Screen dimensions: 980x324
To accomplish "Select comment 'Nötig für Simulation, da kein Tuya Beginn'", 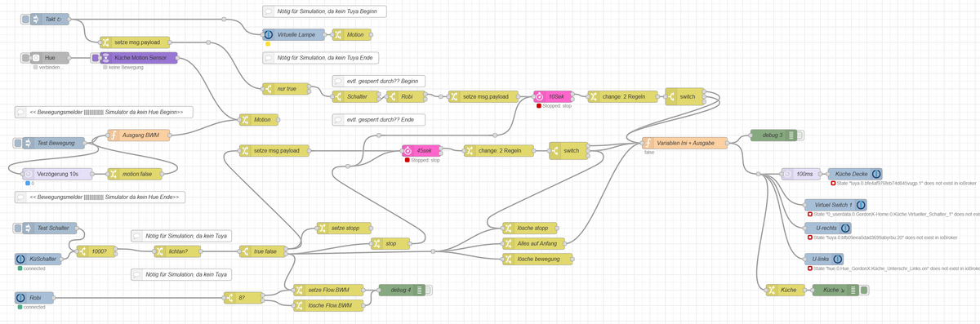I will coord(324,11).
